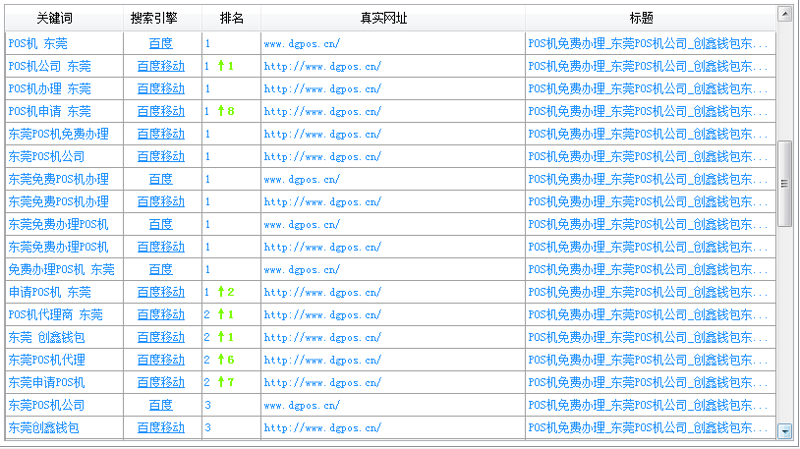Screen dimensions: 800x449
Task: Sort by 标题 column header
Action: pos(641,18)
